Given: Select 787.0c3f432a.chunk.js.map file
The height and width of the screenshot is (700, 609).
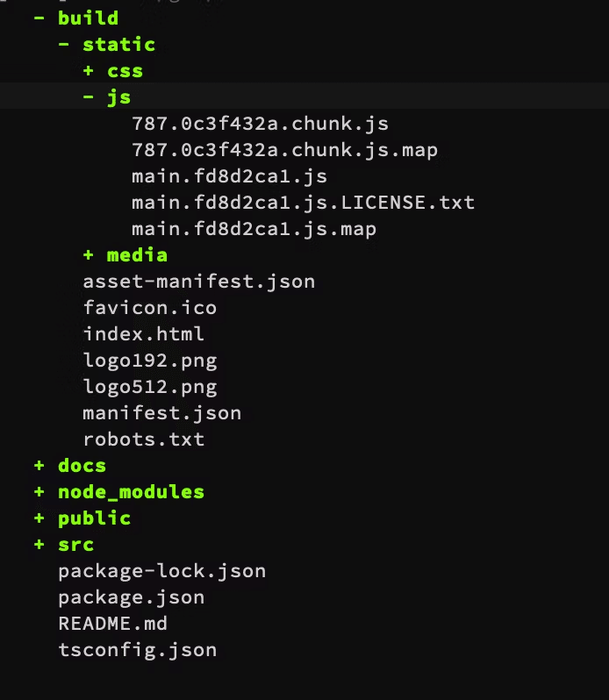Looking at the screenshot, I should 284,150.
